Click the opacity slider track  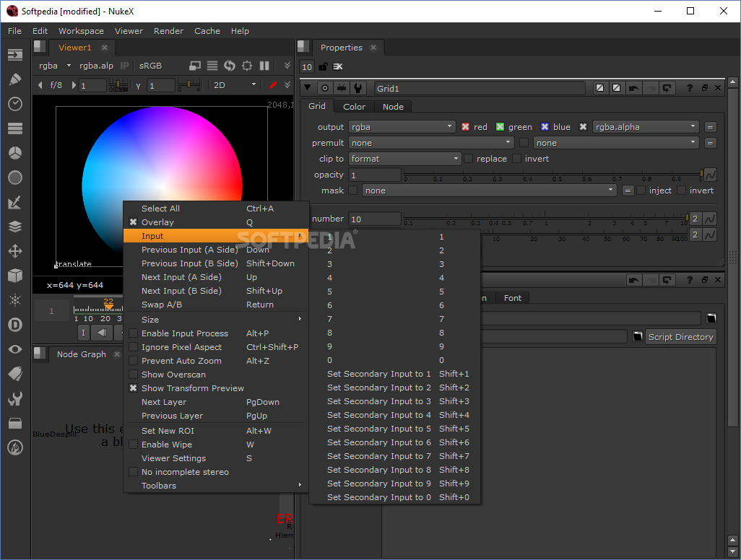(x=553, y=174)
